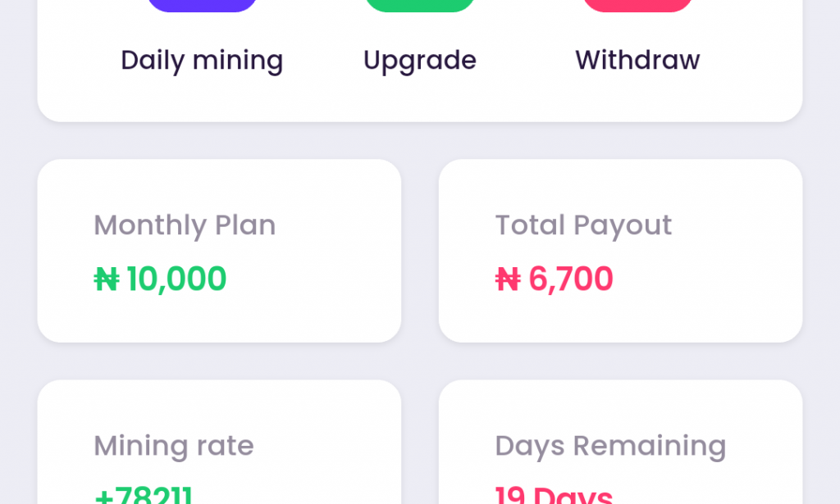View Total Payout details

(x=620, y=250)
